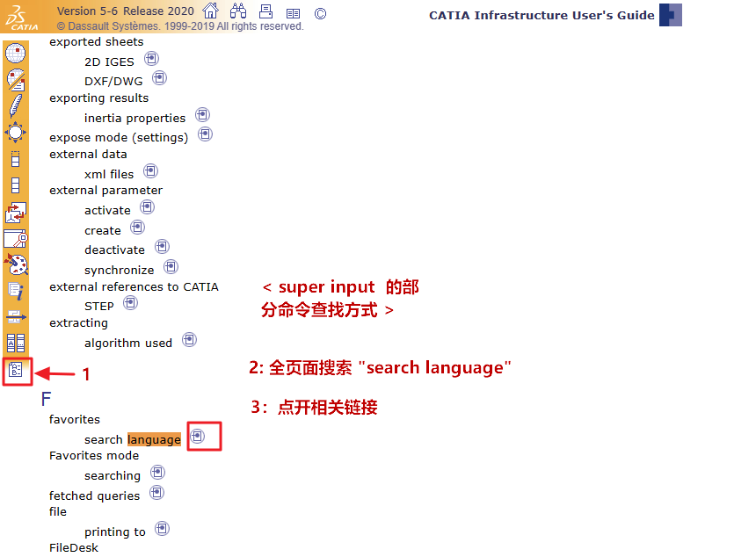Click the print icon in the toolbar
This screenshot has height=557, width=756.
coord(265,11)
